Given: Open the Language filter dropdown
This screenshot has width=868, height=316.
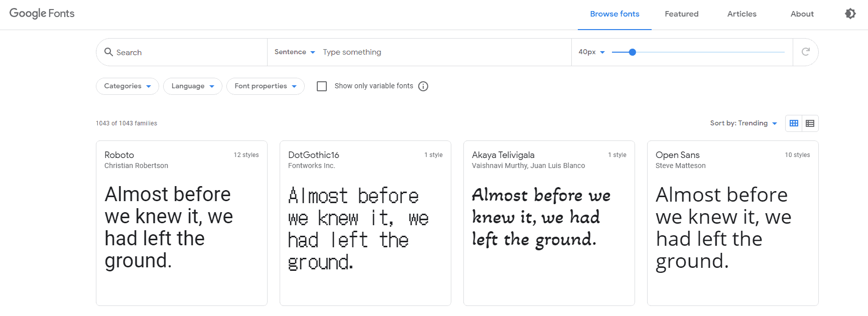Looking at the screenshot, I should coord(193,86).
